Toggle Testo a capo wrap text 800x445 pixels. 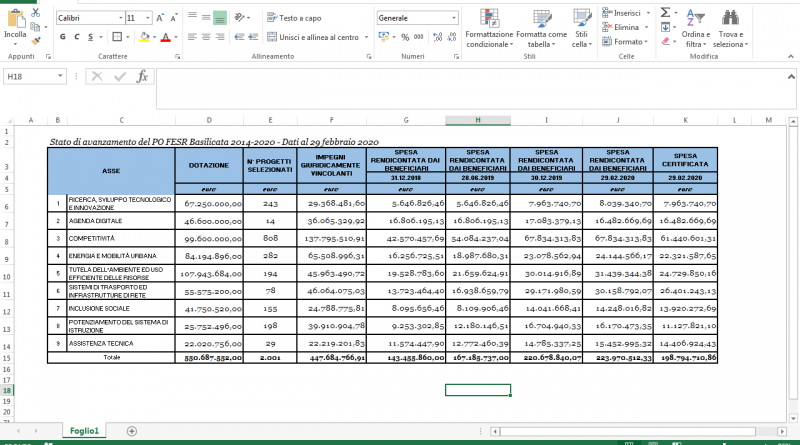click(x=294, y=18)
